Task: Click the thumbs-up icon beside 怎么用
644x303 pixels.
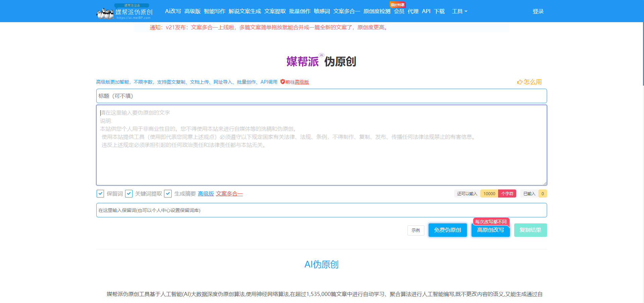Action: click(x=520, y=82)
